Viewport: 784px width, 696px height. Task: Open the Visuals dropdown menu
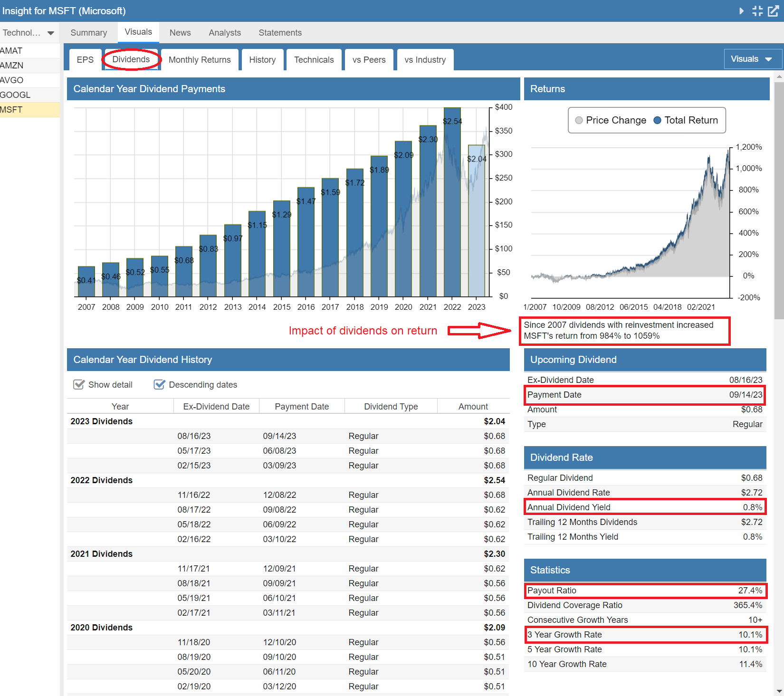point(752,59)
